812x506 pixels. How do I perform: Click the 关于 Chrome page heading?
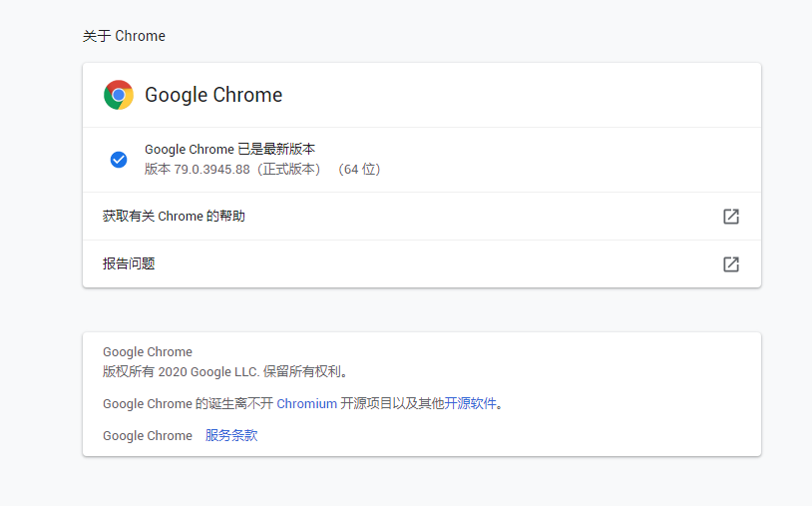click(x=124, y=36)
